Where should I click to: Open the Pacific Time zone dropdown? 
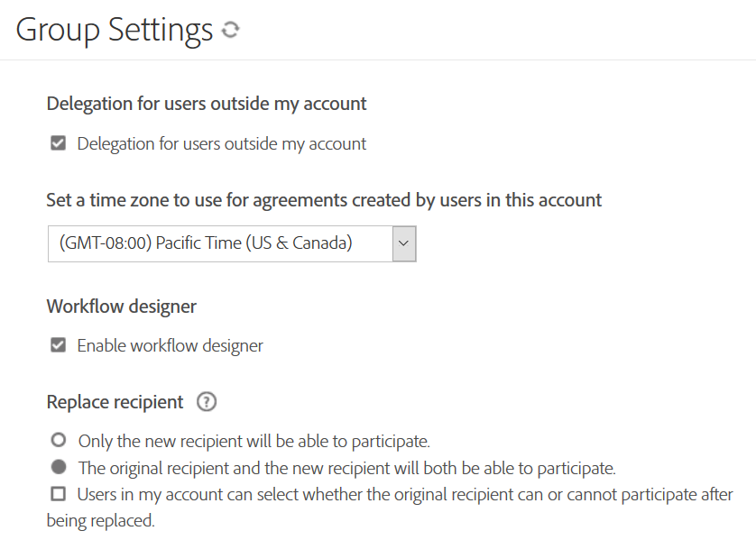point(221,243)
